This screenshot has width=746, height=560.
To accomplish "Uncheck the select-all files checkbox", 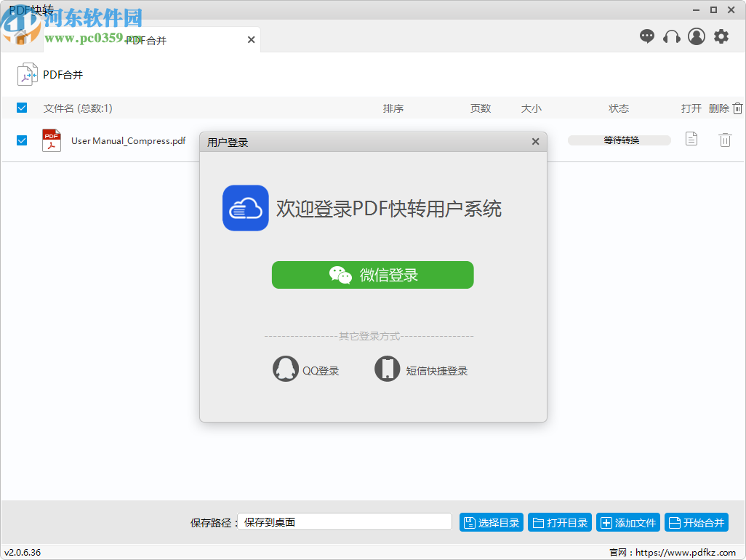I will point(21,108).
